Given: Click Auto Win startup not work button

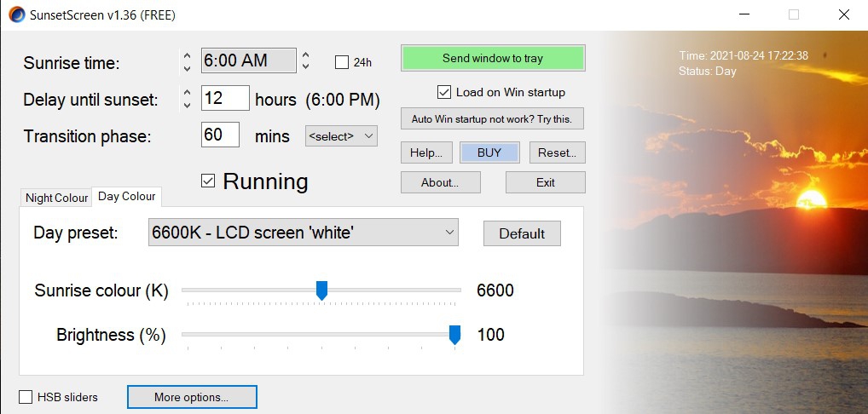Looking at the screenshot, I should coord(492,118).
